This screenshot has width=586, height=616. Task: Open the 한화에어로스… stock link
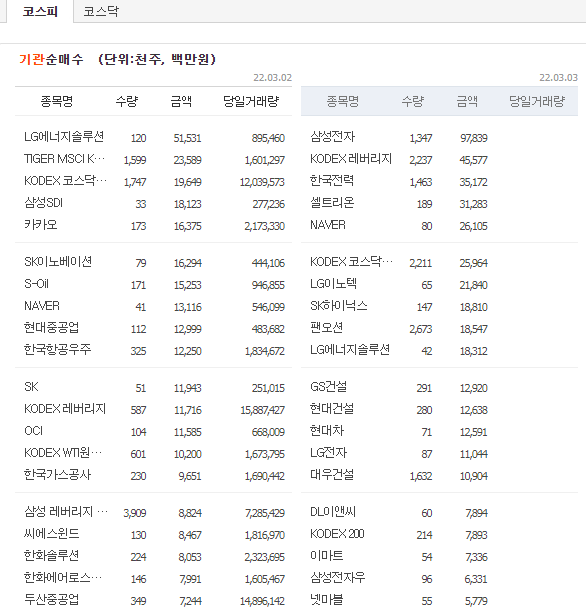pyautogui.click(x=63, y=578)
